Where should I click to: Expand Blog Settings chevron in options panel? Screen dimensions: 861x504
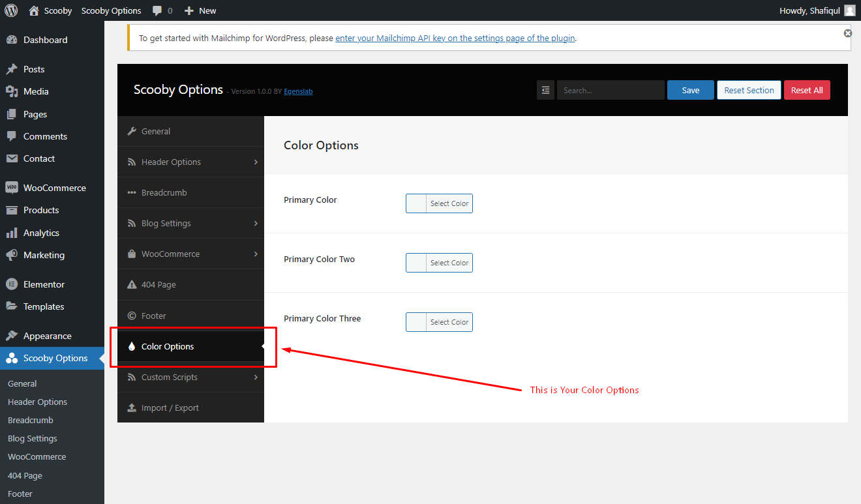(x=256, y=223)
